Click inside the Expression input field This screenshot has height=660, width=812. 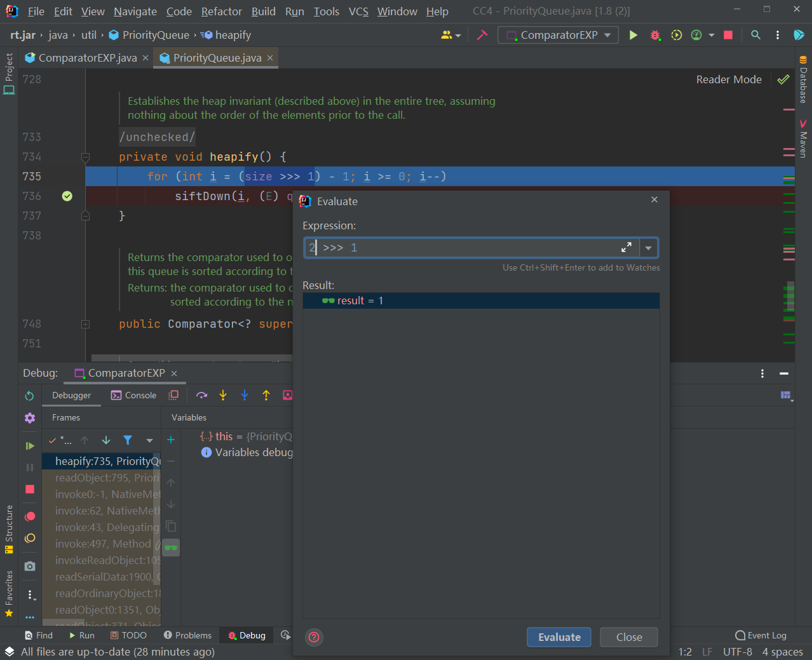pos(445,248)
